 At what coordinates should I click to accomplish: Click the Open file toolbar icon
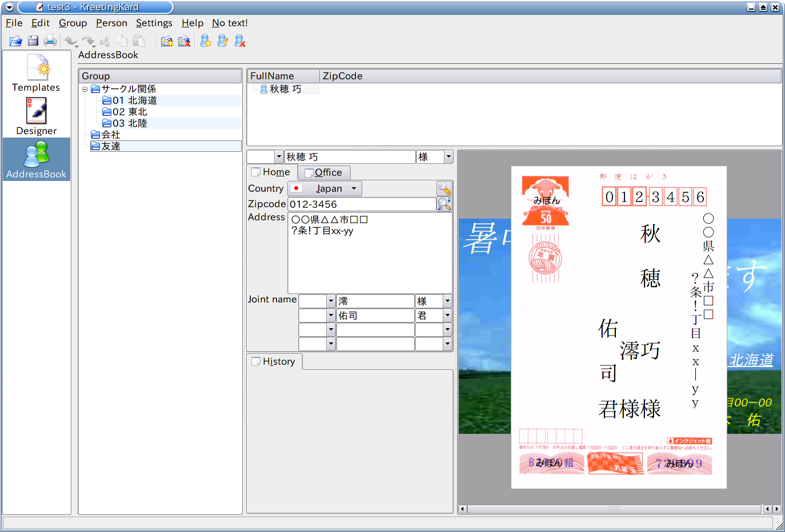pyautogui.click(x=15, y=41)
